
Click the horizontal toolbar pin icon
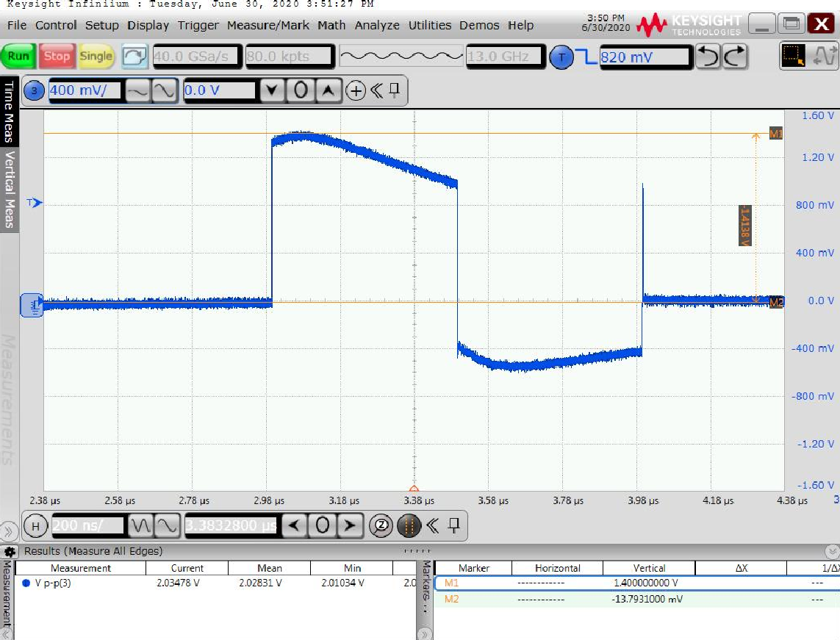pos(453,525)
